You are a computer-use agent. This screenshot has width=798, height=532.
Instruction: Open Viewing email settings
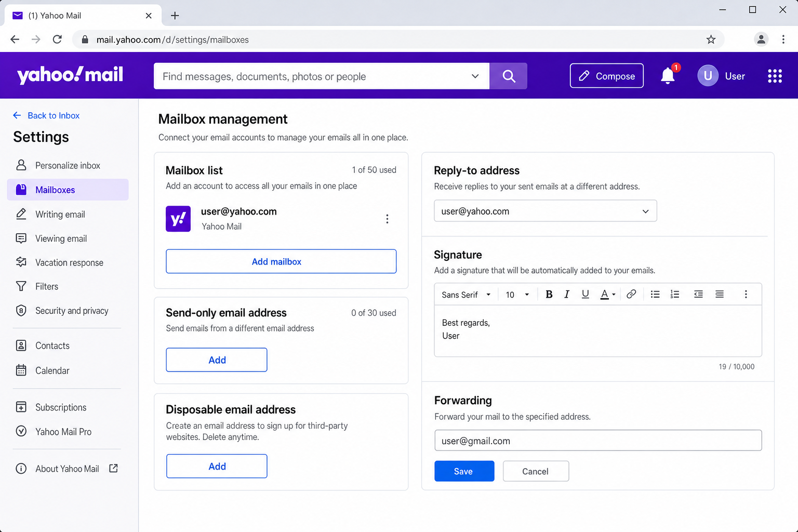pos(68,238)
